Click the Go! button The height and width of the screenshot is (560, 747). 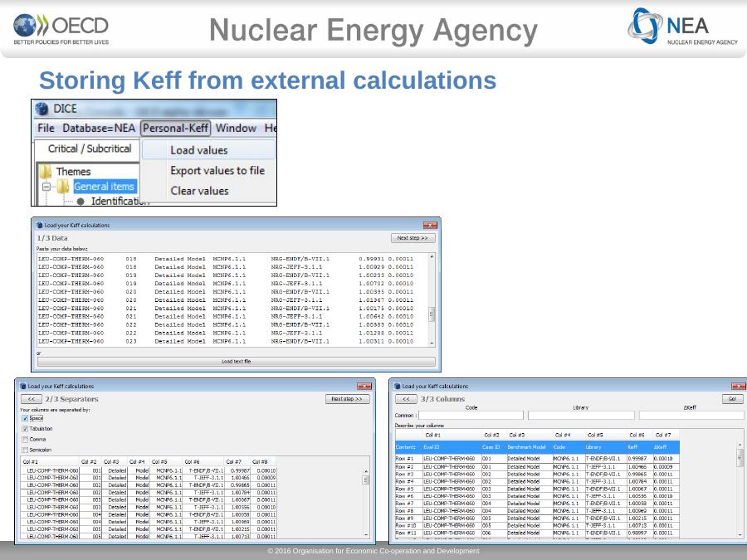tap(732, 399)
